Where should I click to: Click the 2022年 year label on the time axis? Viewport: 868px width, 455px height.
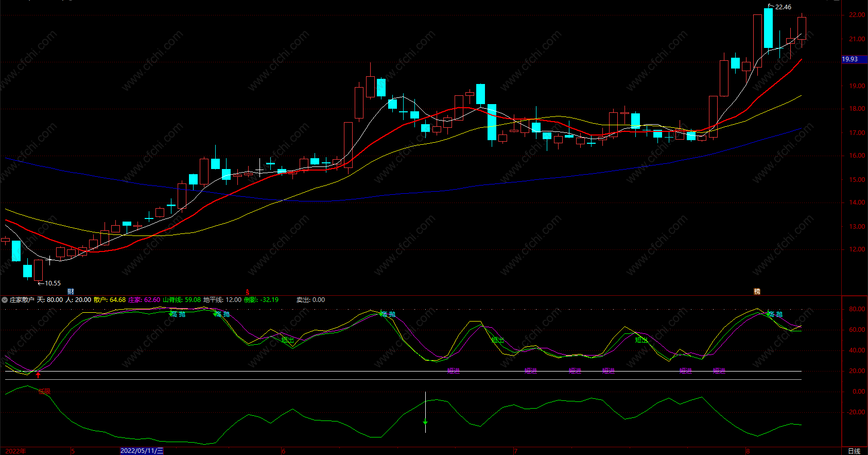(x=15, y=451)
